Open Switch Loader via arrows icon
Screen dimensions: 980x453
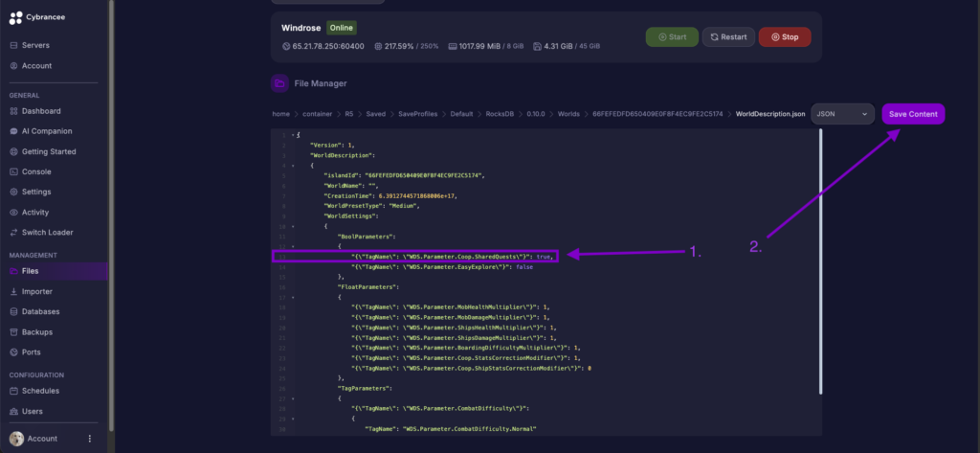point(13,232)
